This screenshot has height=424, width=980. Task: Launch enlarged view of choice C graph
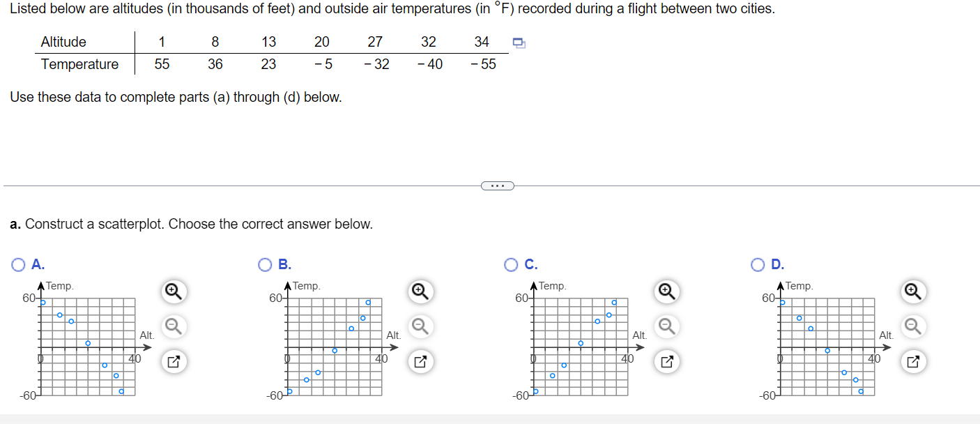(x=665, y=361)
